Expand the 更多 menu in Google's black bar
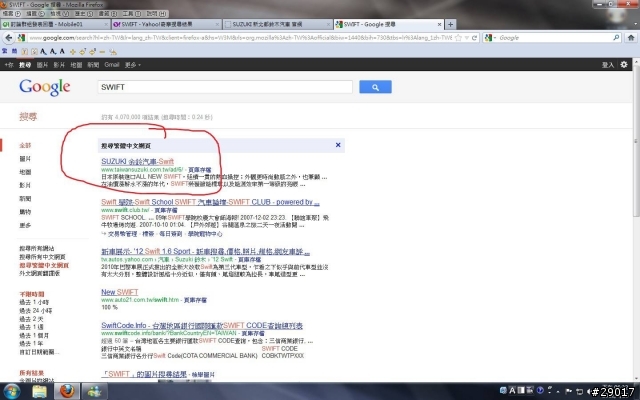Viewport: 640px width, 400px height. tap(133, 65)
